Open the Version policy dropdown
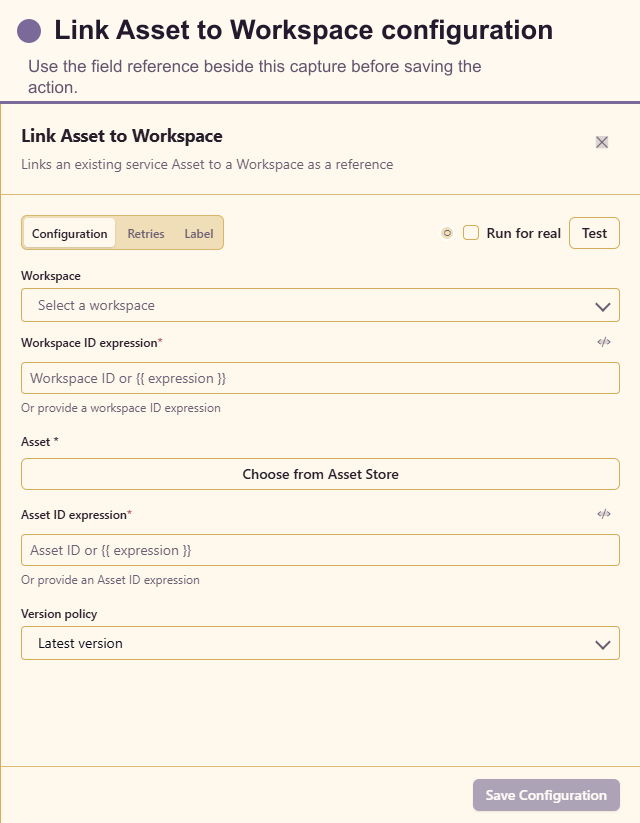This screenshot has height=823, width=640. [320, 643]
